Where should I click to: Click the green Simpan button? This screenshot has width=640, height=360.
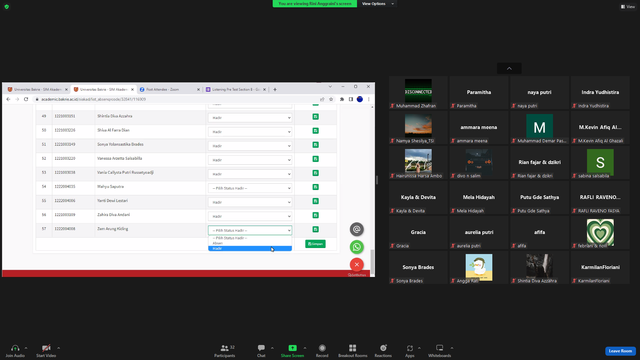(x=316, y=244)
